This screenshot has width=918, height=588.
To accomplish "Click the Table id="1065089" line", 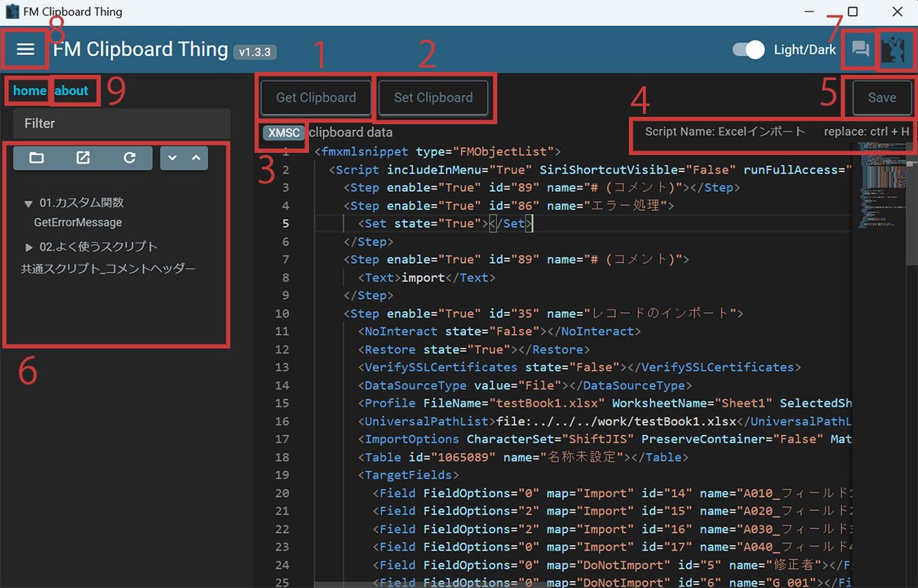I will click(523, 457).
